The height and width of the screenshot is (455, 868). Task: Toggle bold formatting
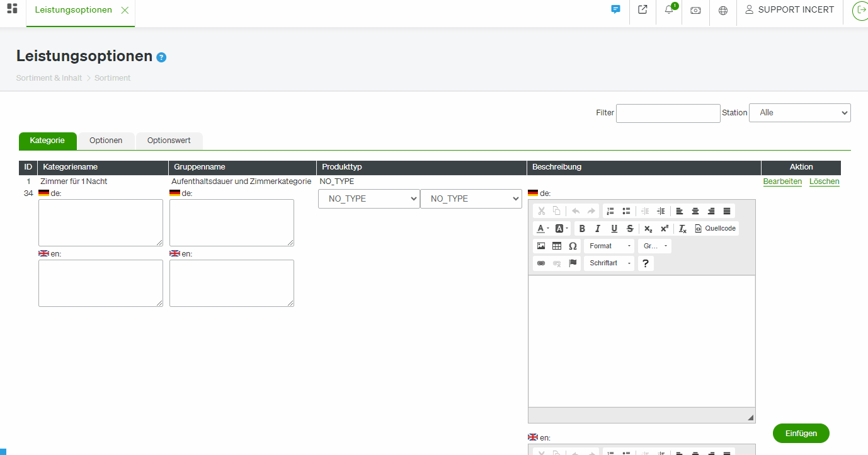tap(582, 229)
